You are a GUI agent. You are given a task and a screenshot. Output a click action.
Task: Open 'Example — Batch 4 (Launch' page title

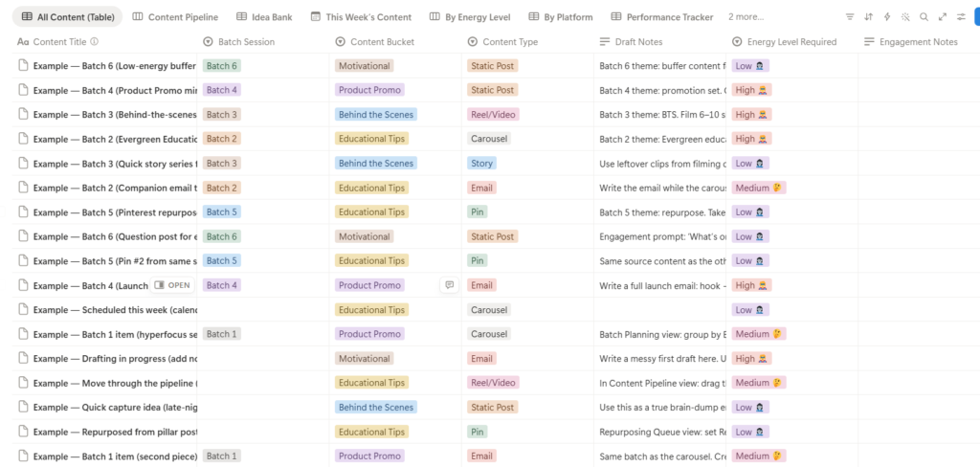click(x=91, y=285)
